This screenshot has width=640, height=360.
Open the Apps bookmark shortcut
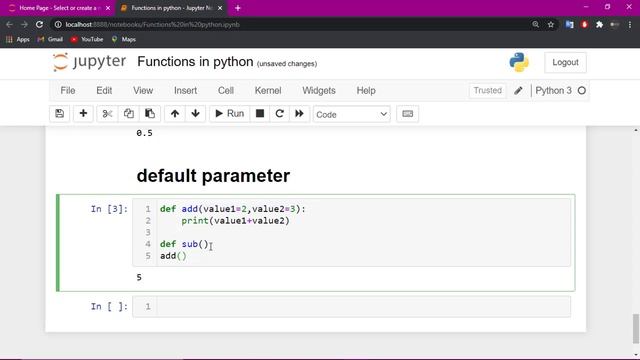(x=18, y=39)
